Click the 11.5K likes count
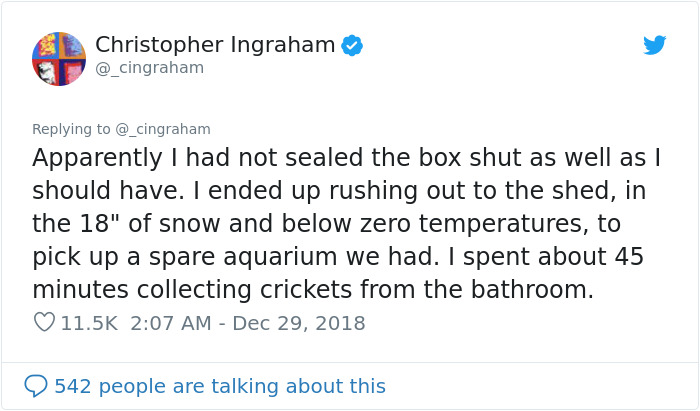700x411 pixels. [90, 323]
